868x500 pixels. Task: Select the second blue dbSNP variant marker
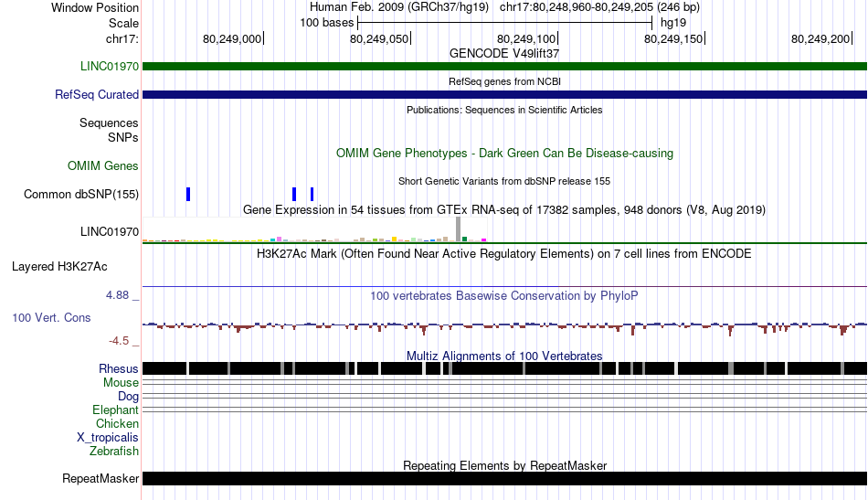pyautogui.click(x=294, y=195)
